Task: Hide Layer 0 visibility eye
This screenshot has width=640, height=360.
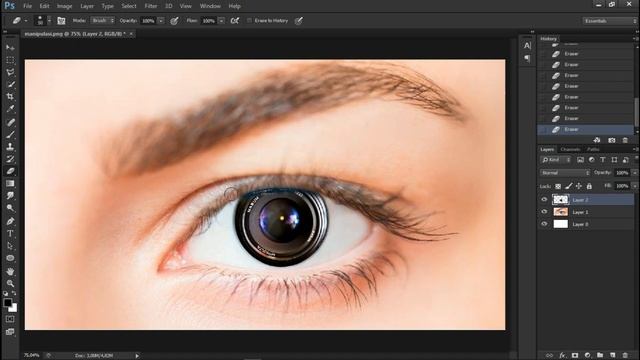Action: 544,224
